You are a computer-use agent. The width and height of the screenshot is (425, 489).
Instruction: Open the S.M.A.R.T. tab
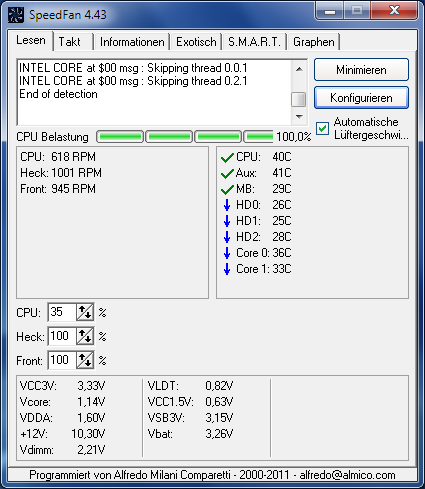pos(254,42)
